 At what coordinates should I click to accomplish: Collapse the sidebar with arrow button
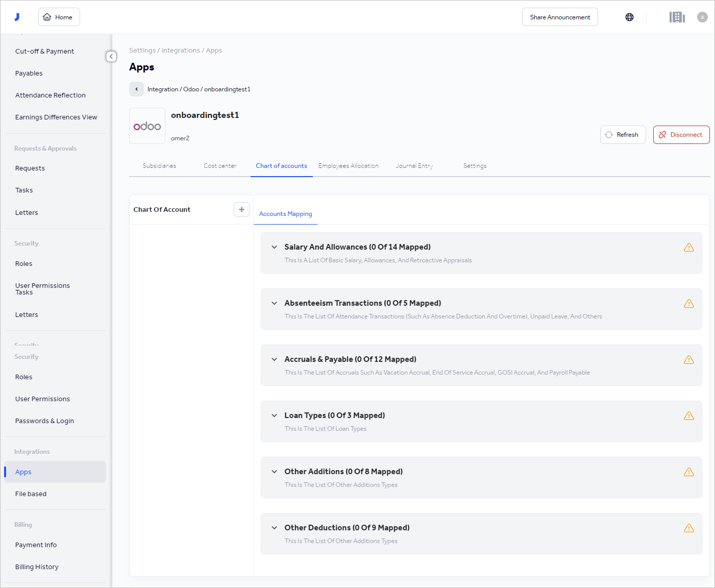[111, 57]
